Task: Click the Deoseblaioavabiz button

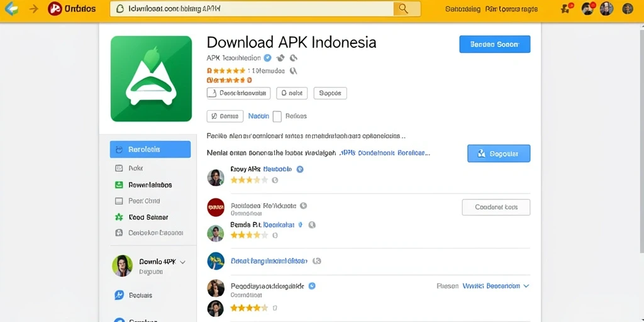Action: pyautogui.click(x=238, y=93)
